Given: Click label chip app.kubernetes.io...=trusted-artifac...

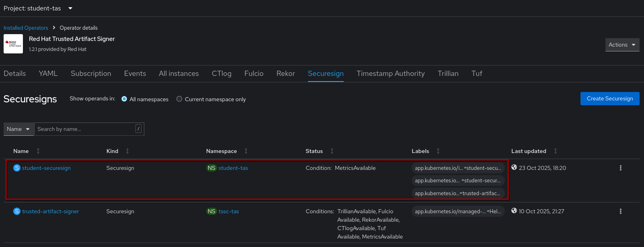Looking at the screenshot, I should (458, 193).
